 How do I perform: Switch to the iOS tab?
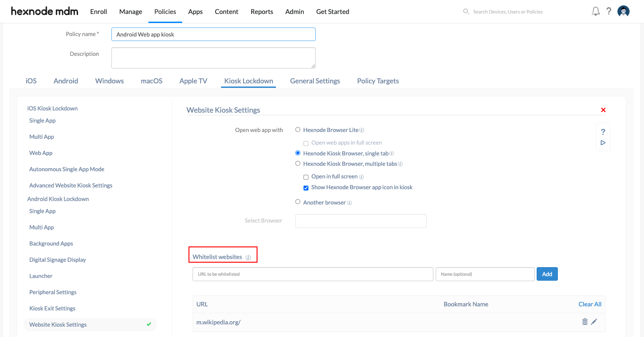[31, 81]
